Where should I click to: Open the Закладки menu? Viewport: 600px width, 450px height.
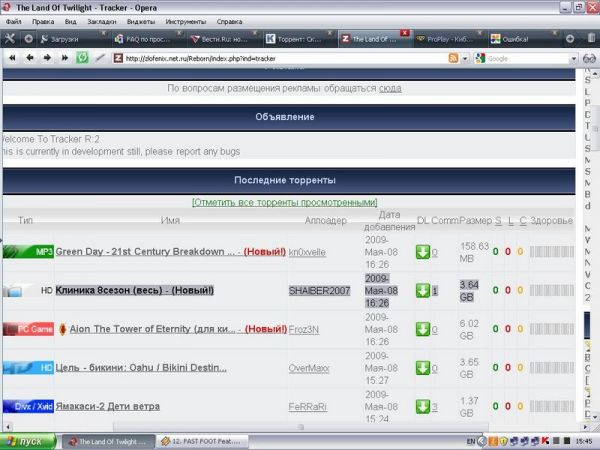(102, 22)
